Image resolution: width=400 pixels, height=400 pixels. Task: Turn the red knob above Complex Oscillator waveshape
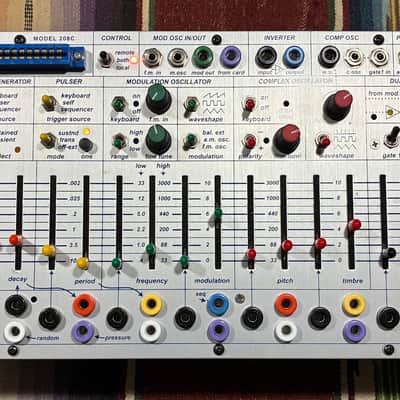tap(338, 105)
